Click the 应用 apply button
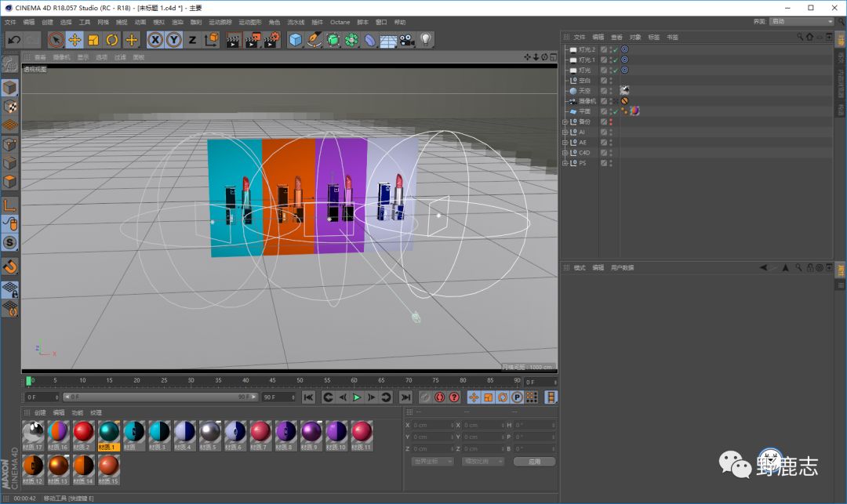 [534, 462]
